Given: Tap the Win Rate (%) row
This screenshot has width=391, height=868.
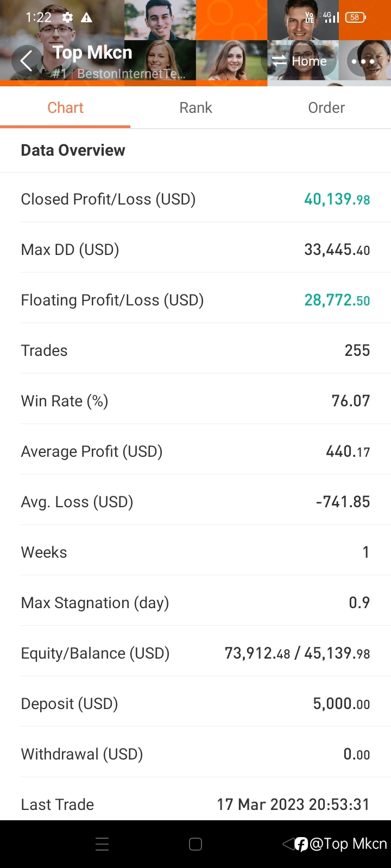Looking at the screenshot, I should pos(195,401).
